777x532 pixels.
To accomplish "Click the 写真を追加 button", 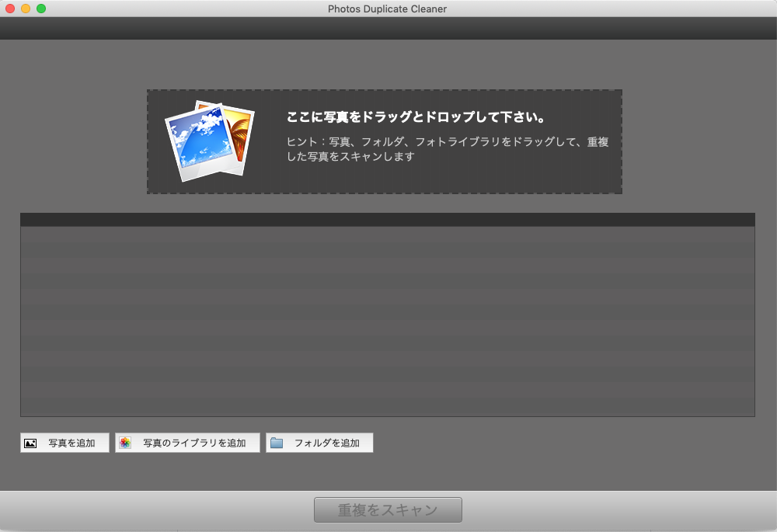I will 64,443.
